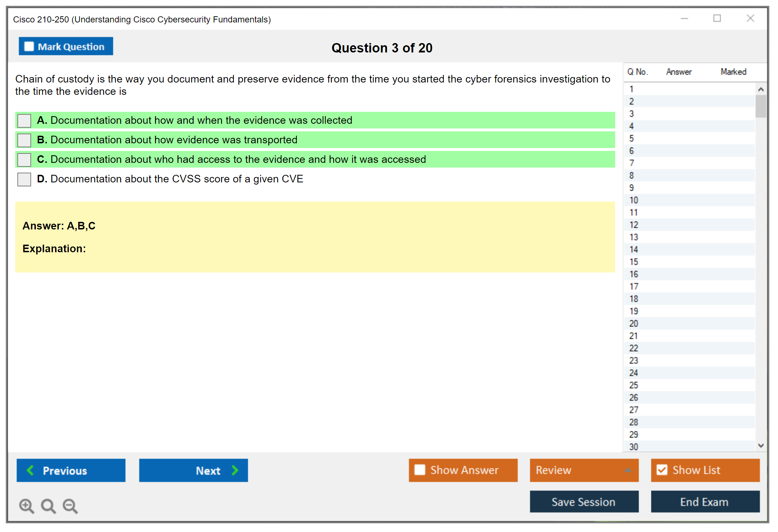Click the zoom in magnifier icon
Screen dimensions: 778x532
[26, 506]
